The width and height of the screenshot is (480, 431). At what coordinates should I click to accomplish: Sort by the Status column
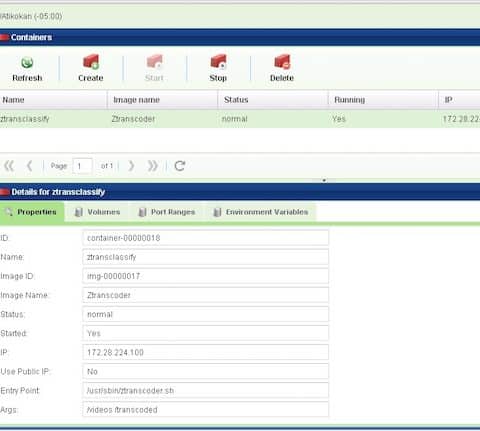tap(273, 100)
